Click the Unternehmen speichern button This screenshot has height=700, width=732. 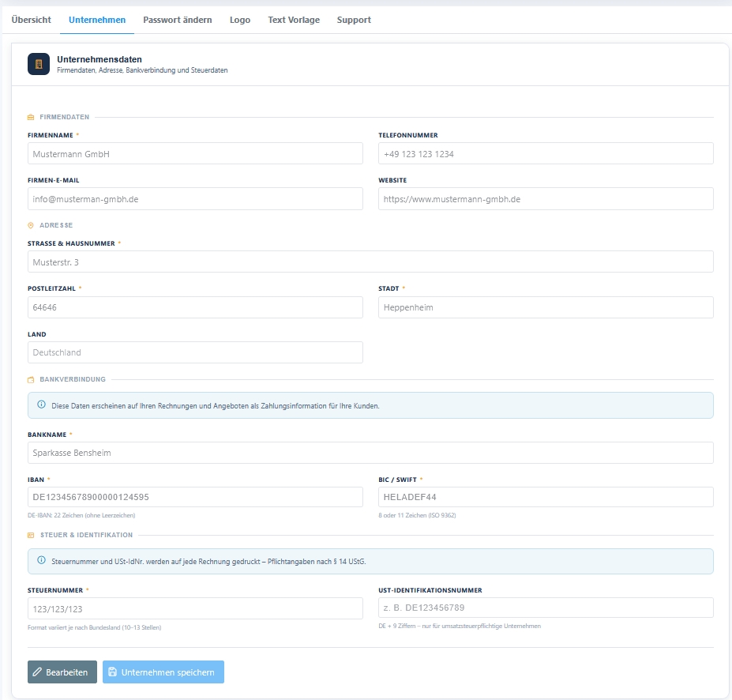pyautogui.click(x=163, y=672)
